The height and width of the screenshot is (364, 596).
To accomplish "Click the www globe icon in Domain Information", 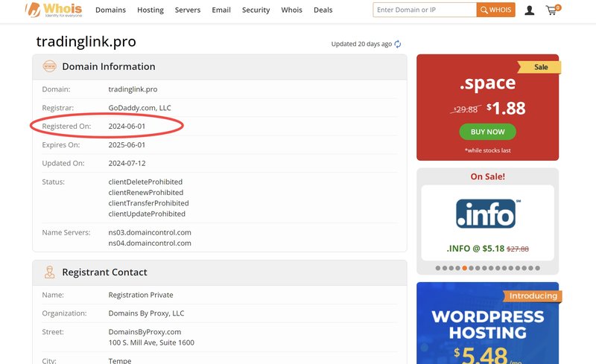I will point(49,66).
